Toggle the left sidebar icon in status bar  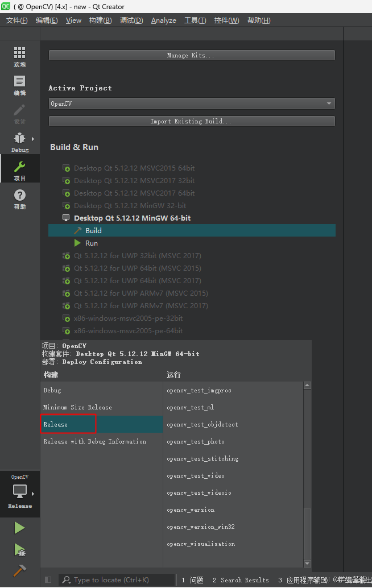(48, 579)
